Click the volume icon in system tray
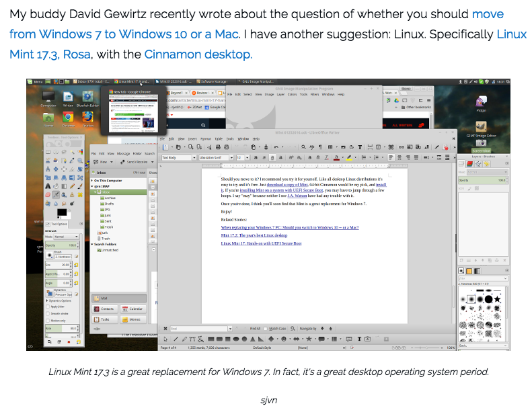 pyautogui.click(x=476, y=82)
